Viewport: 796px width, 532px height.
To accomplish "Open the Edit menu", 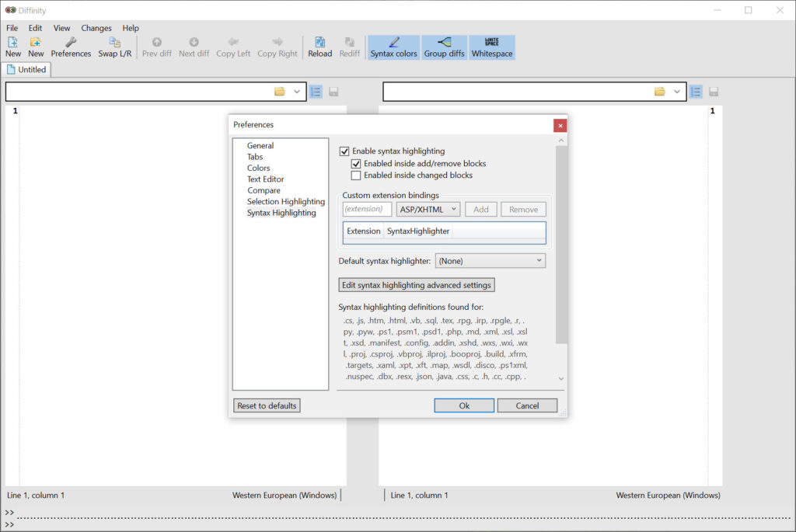I will 35,28.
